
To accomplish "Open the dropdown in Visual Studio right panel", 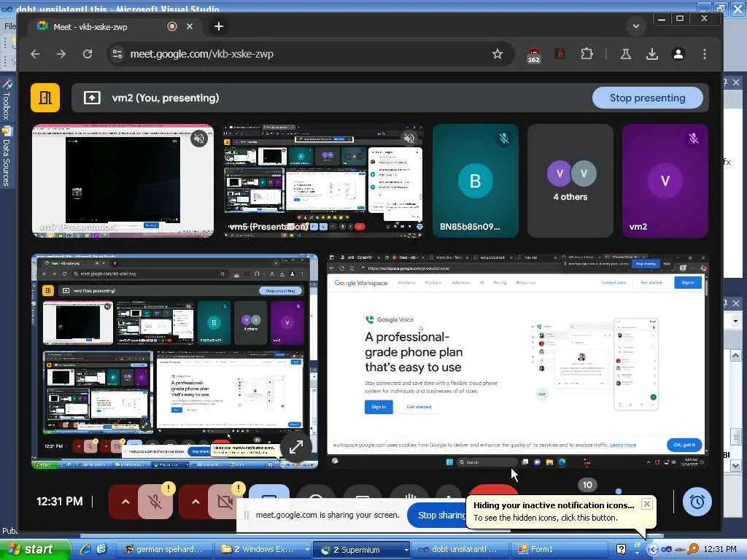I will 735,321.
